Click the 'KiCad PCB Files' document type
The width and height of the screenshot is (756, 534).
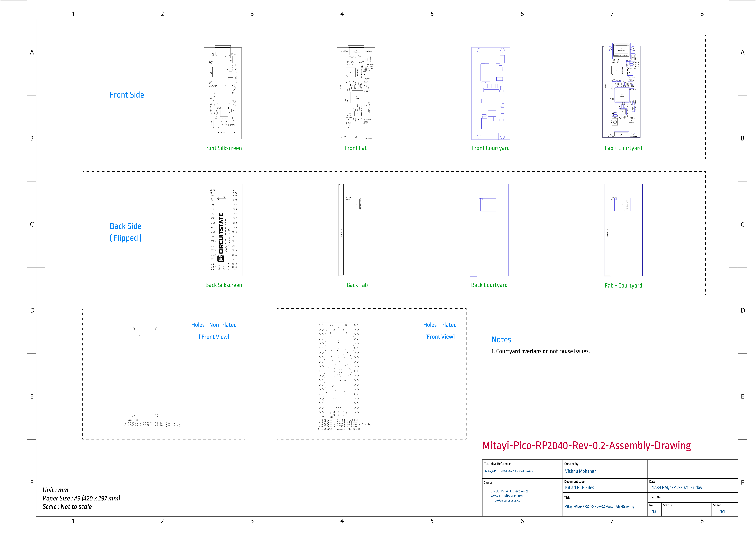[x=580, y=488]
